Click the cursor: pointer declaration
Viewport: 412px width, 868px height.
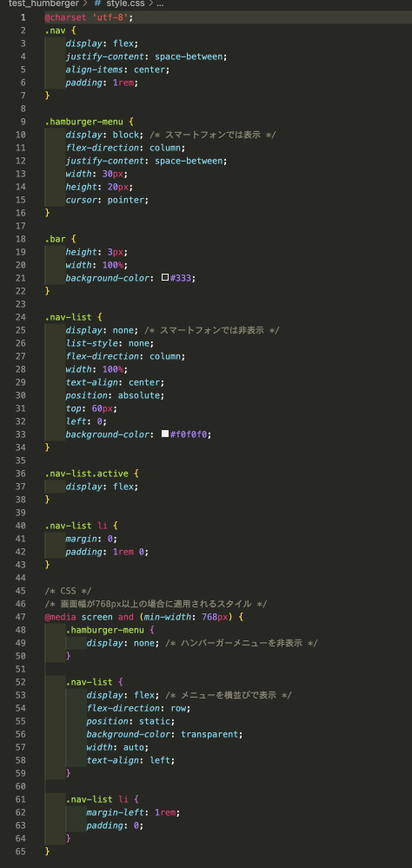coord(107,200)
